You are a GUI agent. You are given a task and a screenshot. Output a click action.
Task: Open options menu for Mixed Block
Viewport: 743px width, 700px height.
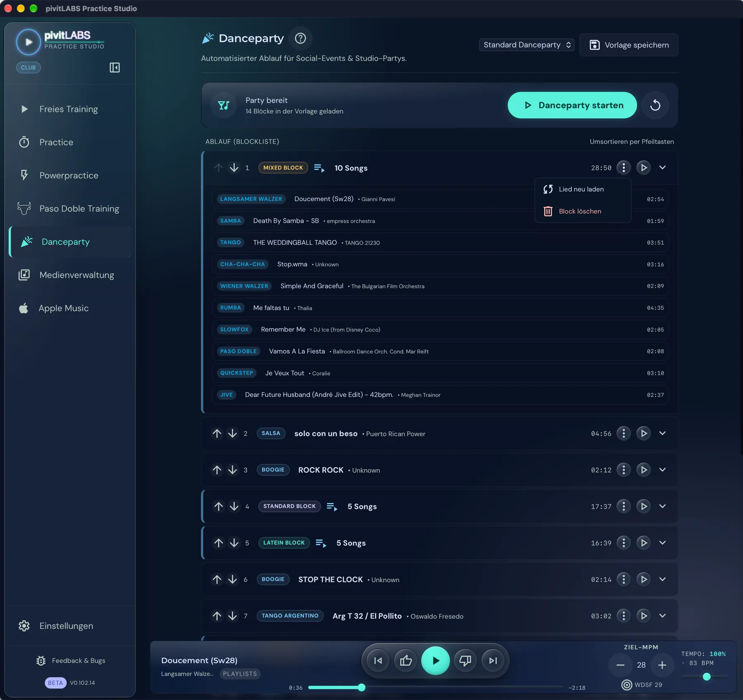[x=623, y=168]
